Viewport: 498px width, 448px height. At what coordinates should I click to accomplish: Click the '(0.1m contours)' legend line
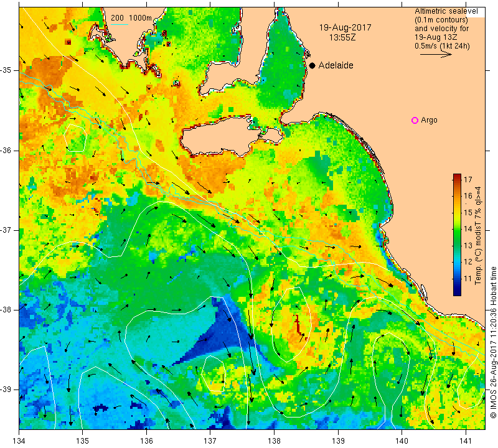coord(441,20)
